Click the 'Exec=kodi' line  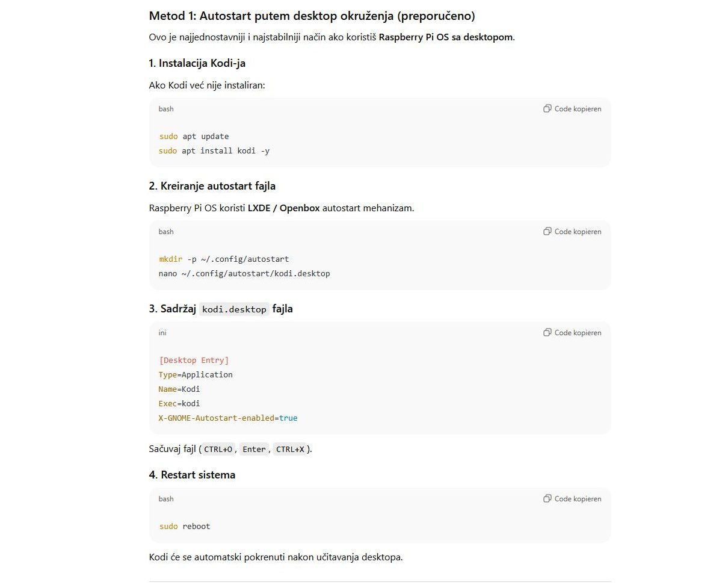click(179, 404)
